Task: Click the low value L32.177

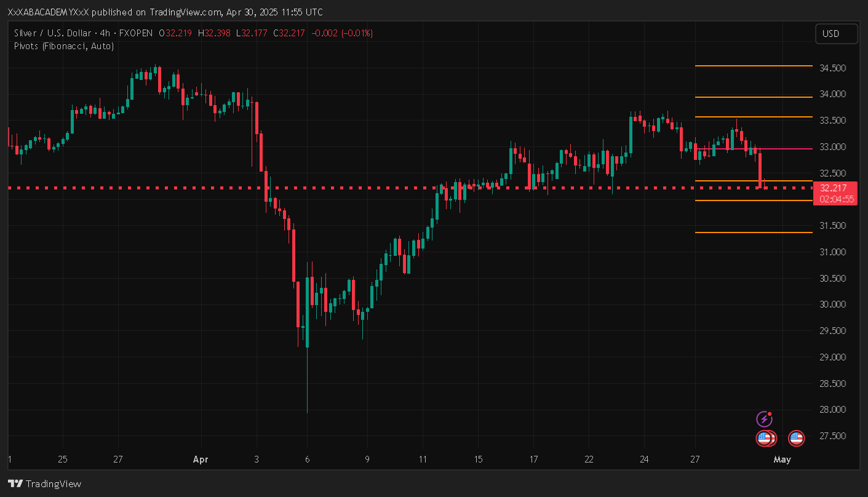Action: point(252,33)
